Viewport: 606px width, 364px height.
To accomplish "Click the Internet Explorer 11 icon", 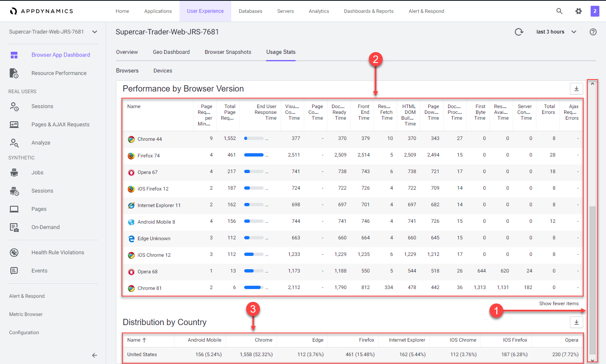I will pyautogui.click(x=131, y=205).
